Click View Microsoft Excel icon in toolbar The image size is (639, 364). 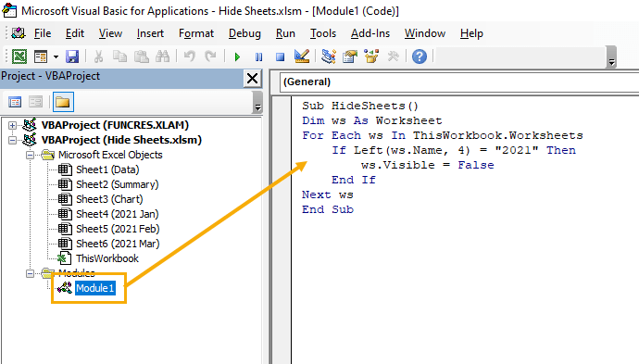pos(19,56)
